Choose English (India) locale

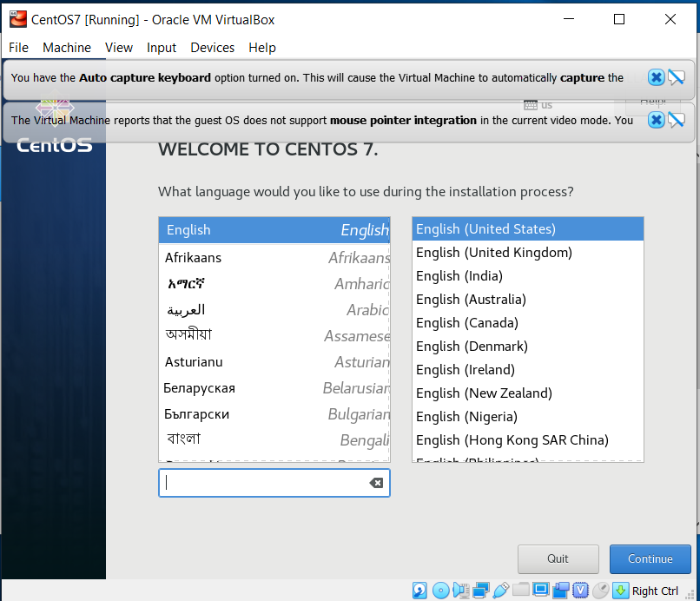[x=528, y=276]
